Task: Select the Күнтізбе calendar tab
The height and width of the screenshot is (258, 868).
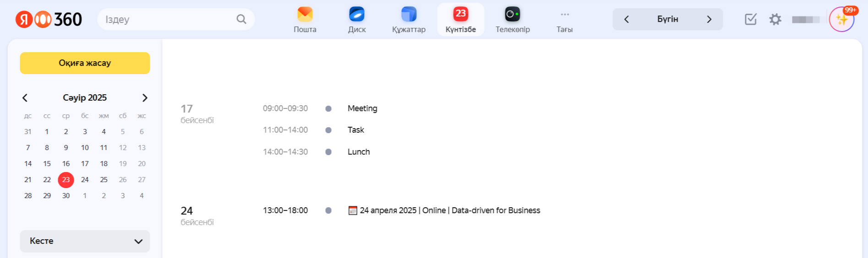Action: coord(460,20)
